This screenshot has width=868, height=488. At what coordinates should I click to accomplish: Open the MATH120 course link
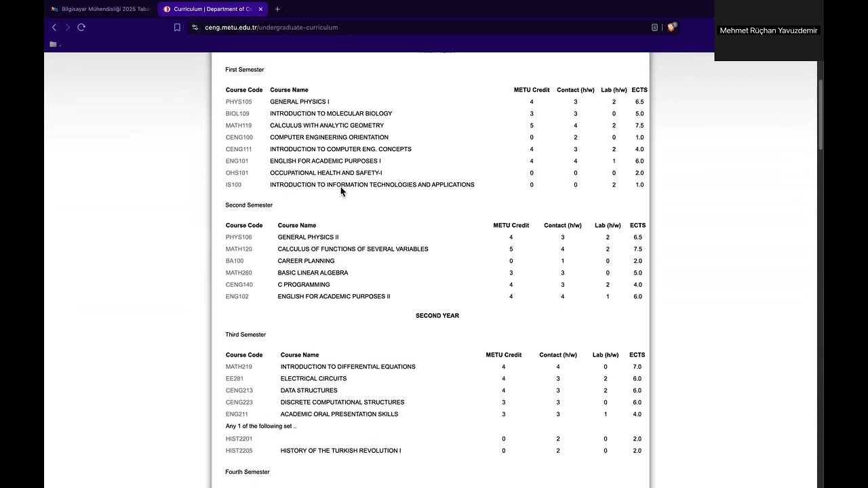point(239,249)
